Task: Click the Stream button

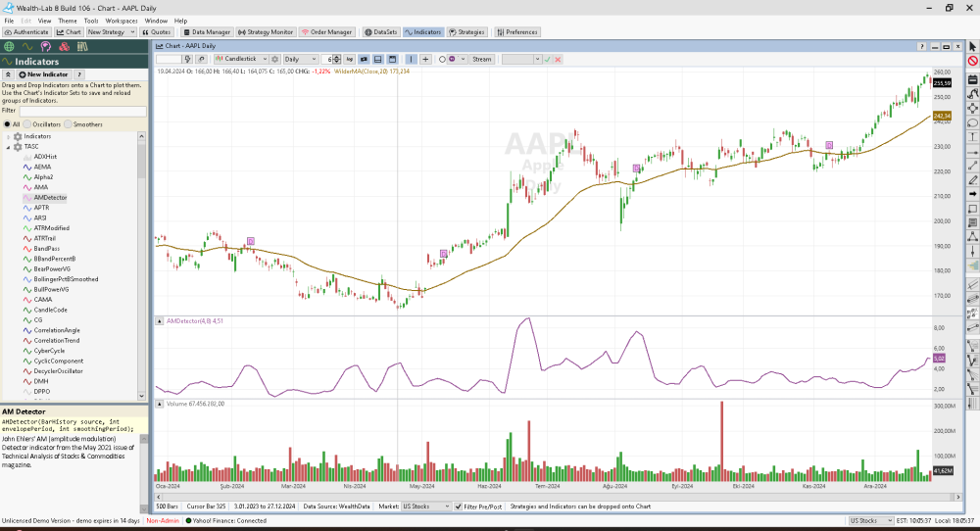Action: 481,59
